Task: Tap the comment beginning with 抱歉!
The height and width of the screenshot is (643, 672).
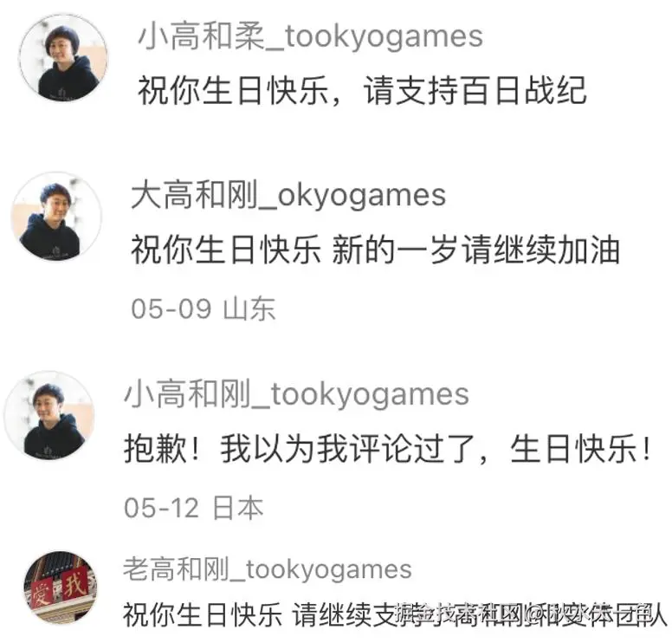Action: tap(387, 449)
